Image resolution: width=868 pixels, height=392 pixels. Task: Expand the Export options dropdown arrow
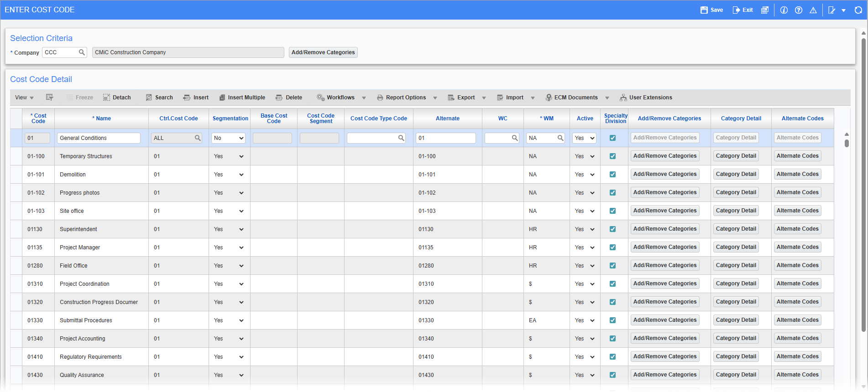484,98
